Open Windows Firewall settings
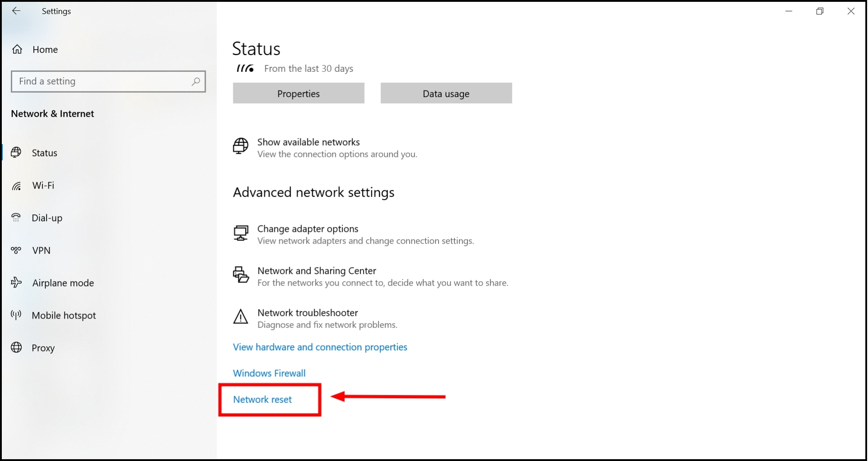This screenshot has height=461, width=868. (269, 373)
